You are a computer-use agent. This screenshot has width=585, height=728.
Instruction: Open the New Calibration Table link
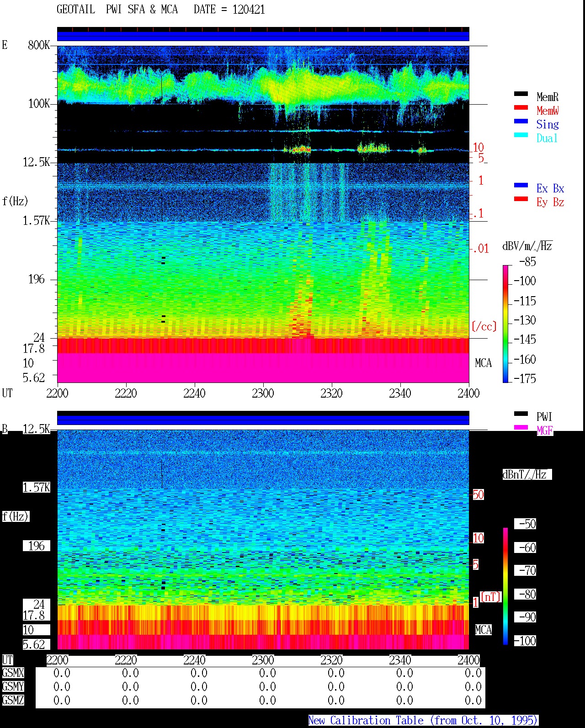(x=423, y=721)
